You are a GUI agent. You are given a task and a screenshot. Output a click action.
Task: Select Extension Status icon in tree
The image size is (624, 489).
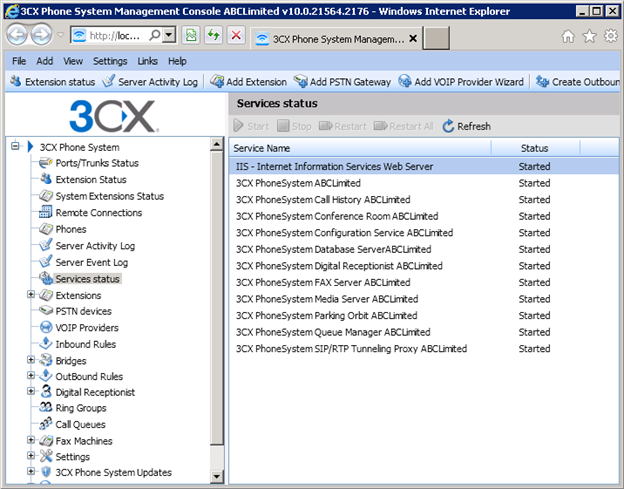[46, 179]
